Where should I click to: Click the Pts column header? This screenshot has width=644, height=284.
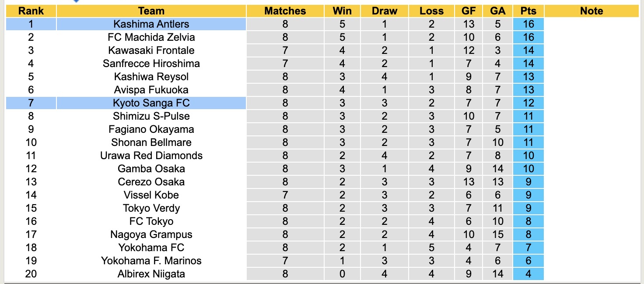528,11
